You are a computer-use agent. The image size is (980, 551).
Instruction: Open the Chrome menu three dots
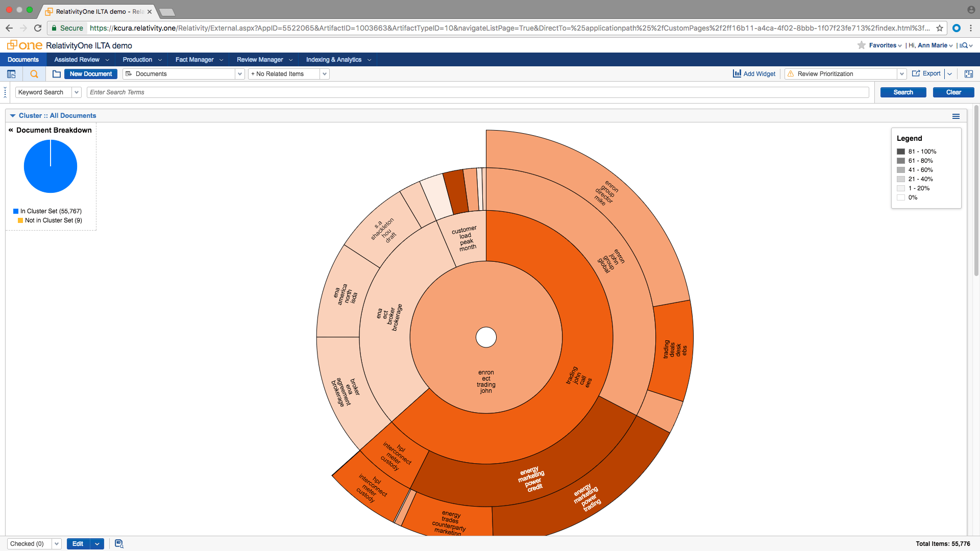(971, 28)
